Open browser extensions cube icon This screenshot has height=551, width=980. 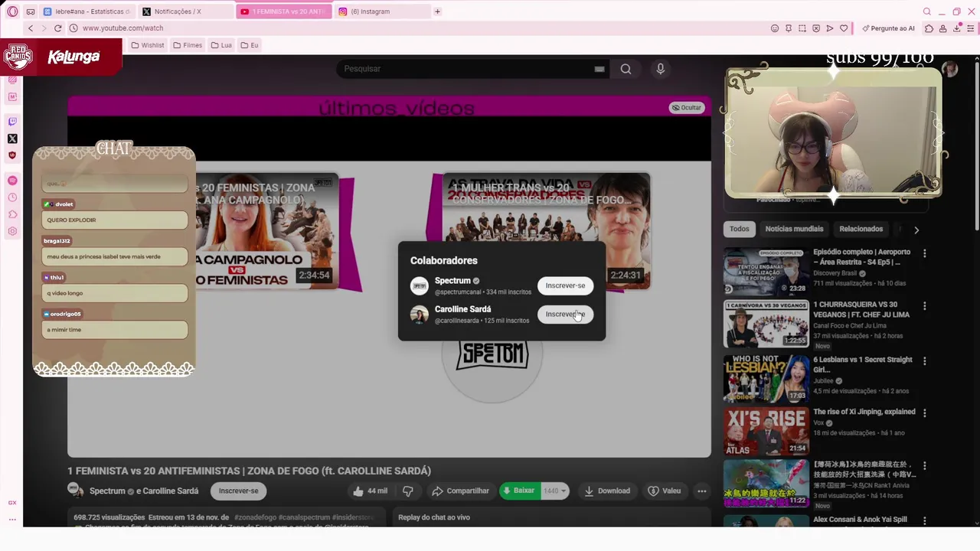(x=929, y=28)
